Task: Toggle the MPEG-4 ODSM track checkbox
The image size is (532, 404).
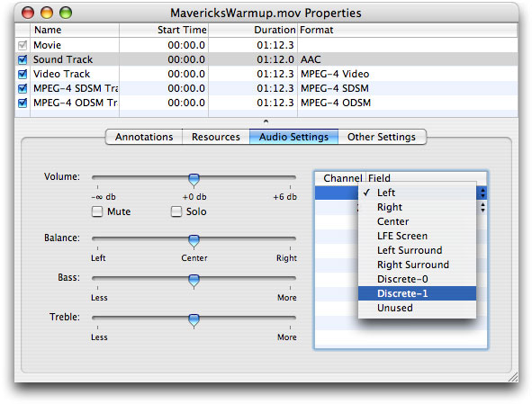Action: tap(23, 103)
